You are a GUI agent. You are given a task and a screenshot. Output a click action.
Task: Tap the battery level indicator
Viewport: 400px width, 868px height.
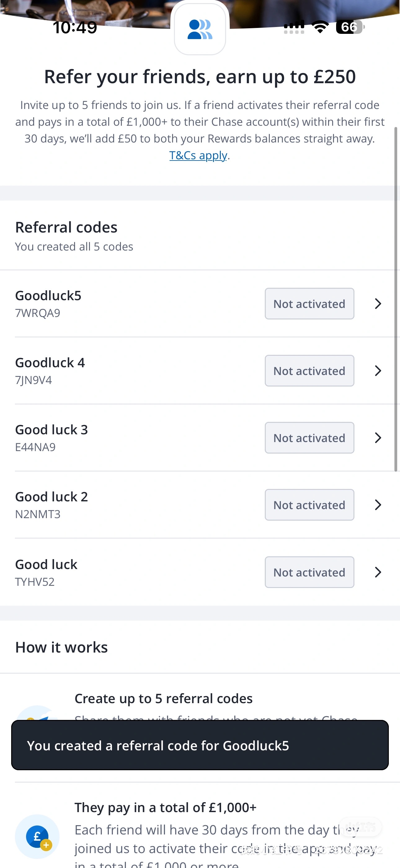click(350, 27)
